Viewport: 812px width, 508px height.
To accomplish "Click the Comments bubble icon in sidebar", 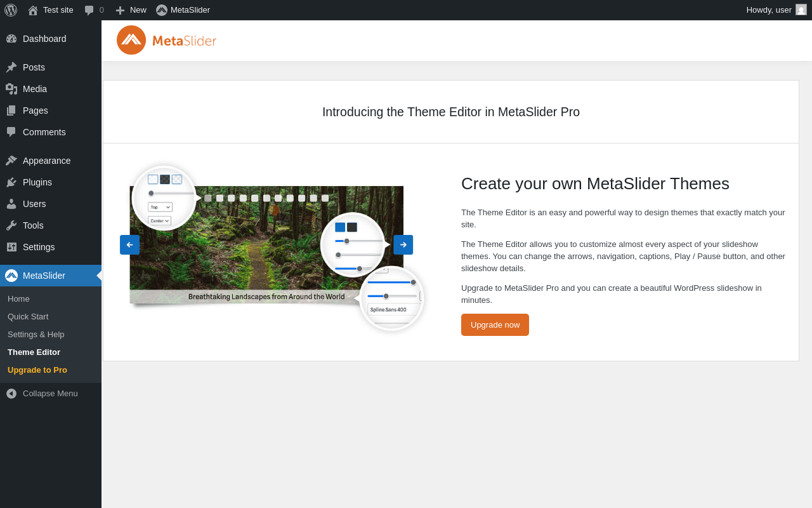I will (11, 132).
